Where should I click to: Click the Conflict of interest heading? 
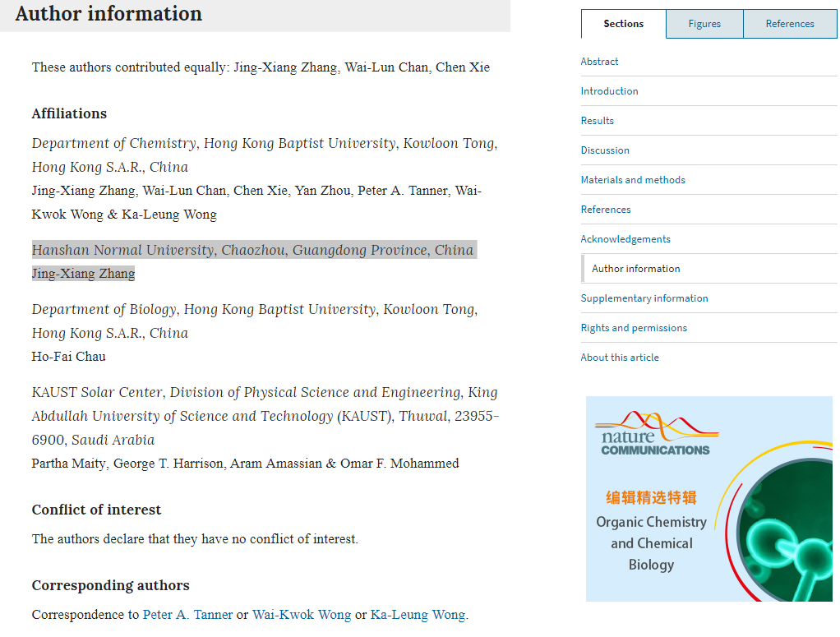tap(96, 510)
